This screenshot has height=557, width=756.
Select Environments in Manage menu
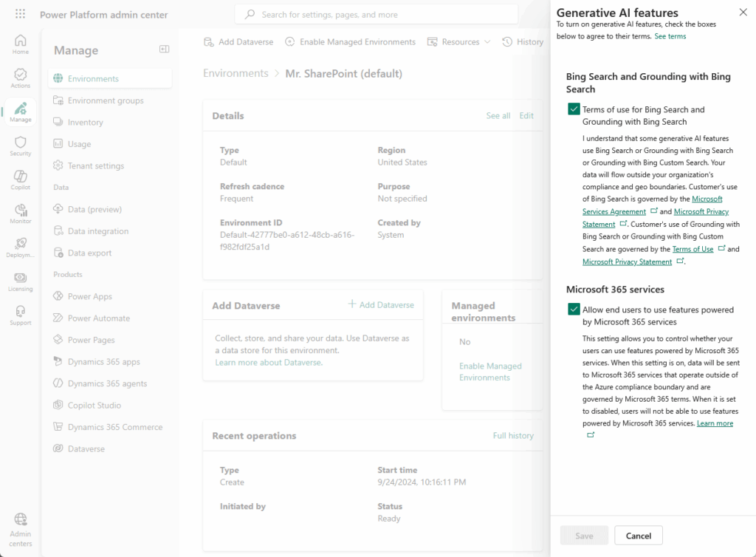click(110, 78)
